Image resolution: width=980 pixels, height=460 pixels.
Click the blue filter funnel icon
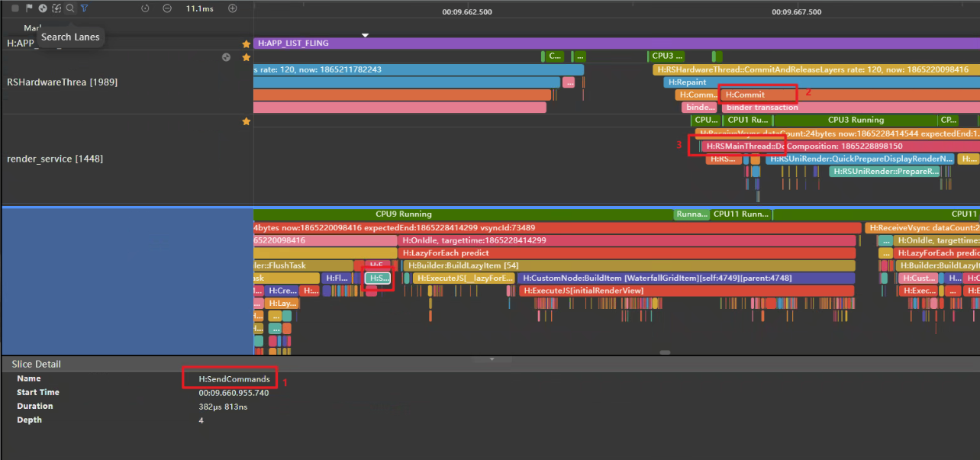coord(84,8)
